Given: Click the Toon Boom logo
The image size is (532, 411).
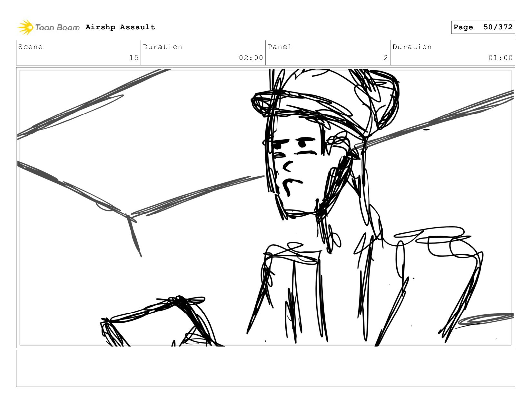Looking at the screenshot, I should [48, 27].
